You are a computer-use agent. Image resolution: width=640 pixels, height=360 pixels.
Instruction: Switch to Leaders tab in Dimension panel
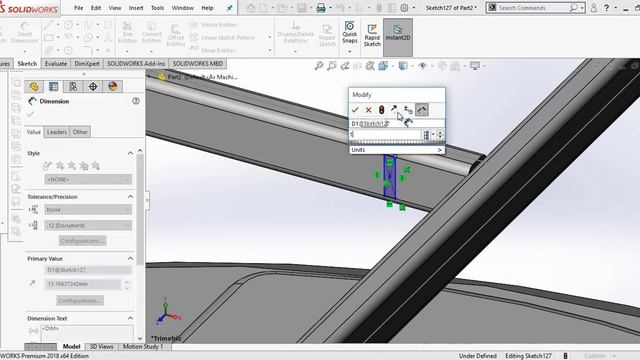click(x=57, y=132)
